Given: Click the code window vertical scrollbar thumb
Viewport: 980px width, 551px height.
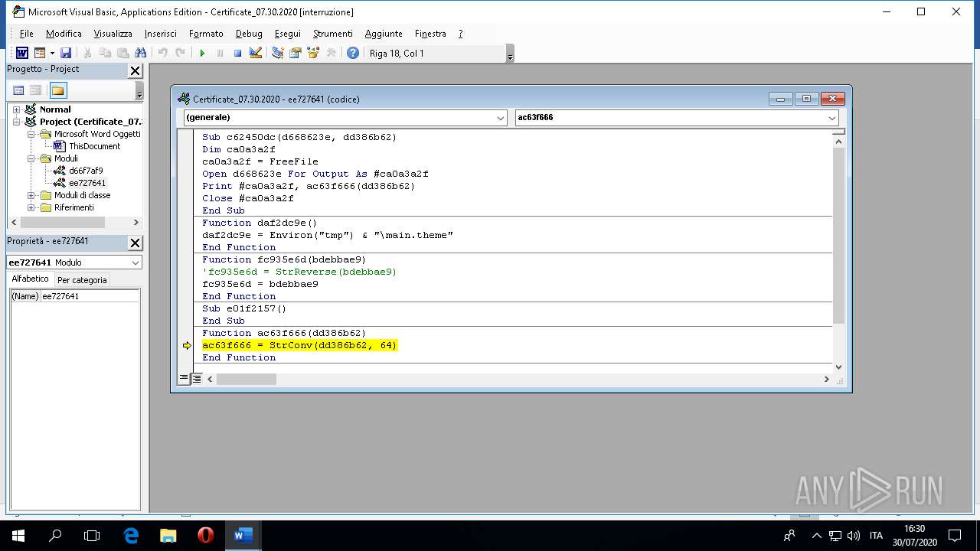Looking at the screenshot, I should click(838, 234).
